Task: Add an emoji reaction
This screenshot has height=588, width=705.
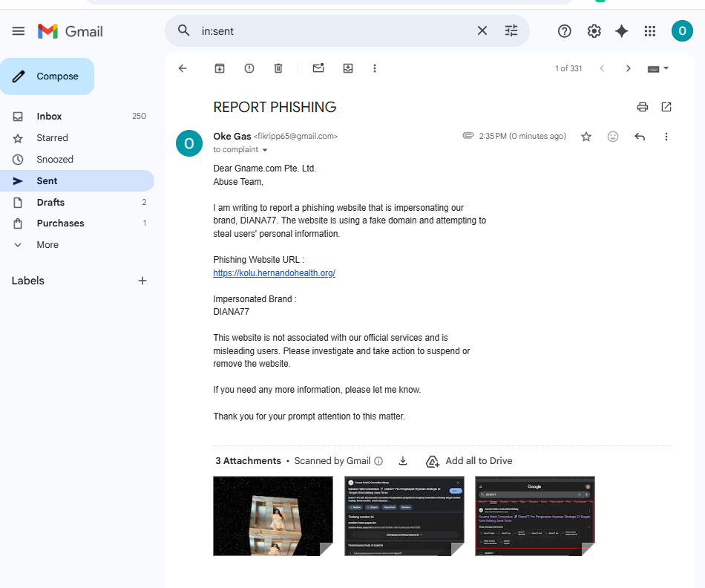Action: click(613, 137)
